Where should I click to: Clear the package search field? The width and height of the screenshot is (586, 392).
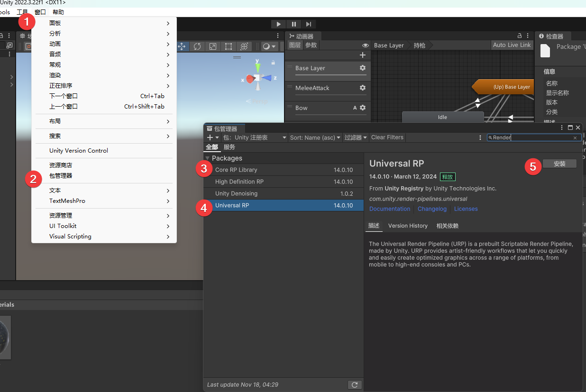click(x=575, y=138)
